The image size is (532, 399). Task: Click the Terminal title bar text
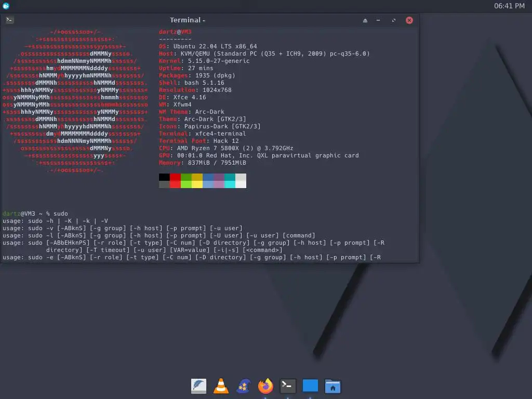click(187, 20)
